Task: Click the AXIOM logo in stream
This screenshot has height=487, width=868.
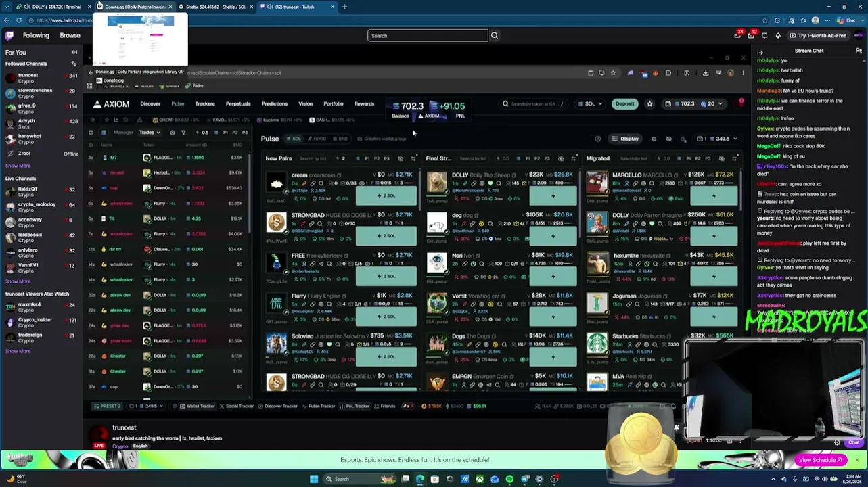Action: click(x=111, y=104)
